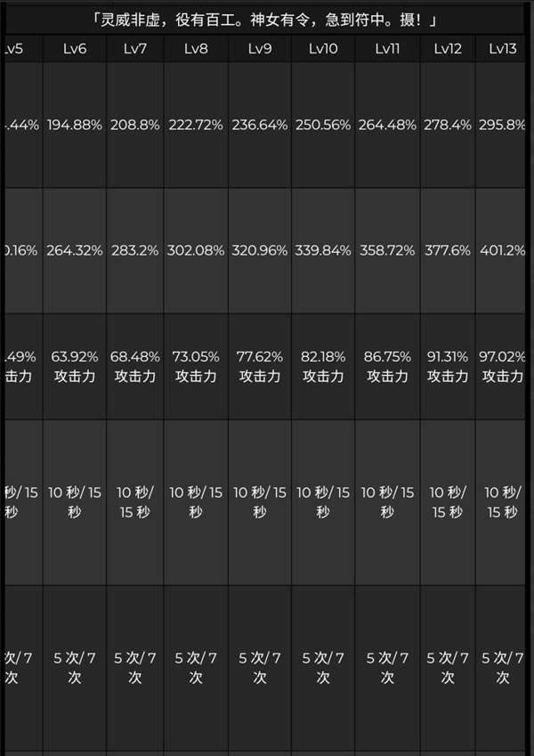Select the 377.6% cell
The width and height of the screenshot is (534, 756).
tap(448, 251)
